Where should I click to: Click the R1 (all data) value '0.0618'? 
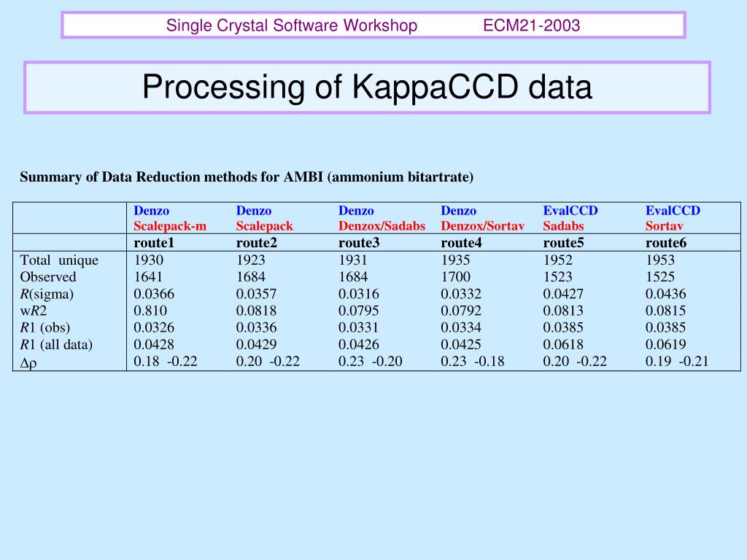564,344
